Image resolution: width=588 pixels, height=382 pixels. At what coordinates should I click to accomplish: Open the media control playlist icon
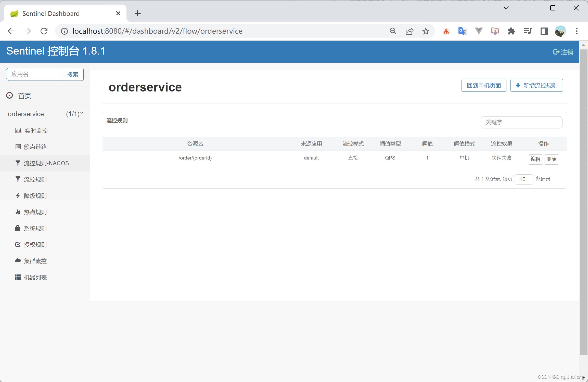[x=528, y=31]
